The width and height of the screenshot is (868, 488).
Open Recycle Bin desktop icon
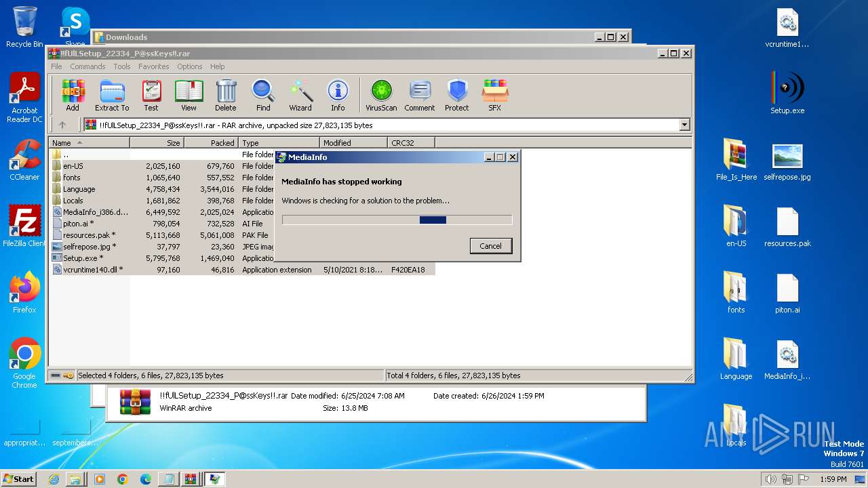click(x=24, y=27)
